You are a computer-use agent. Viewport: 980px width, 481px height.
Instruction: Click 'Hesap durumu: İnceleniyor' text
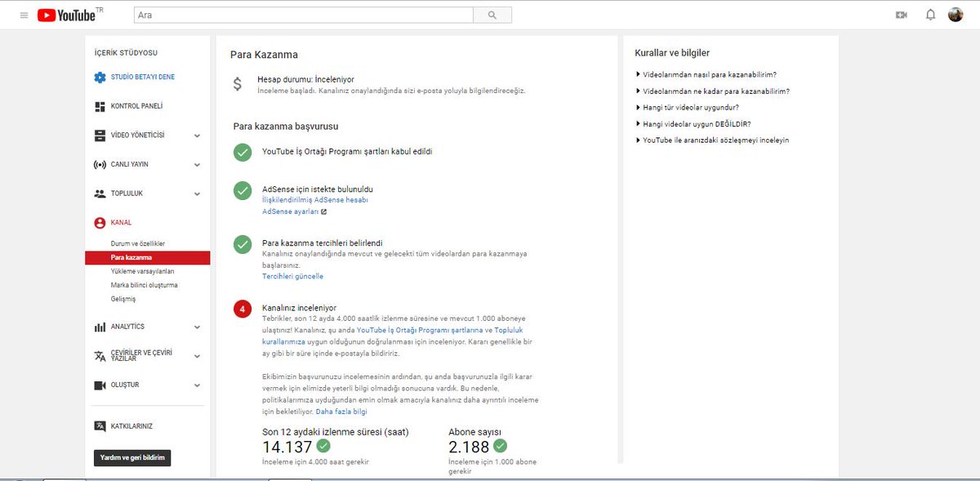pos(305,79)
